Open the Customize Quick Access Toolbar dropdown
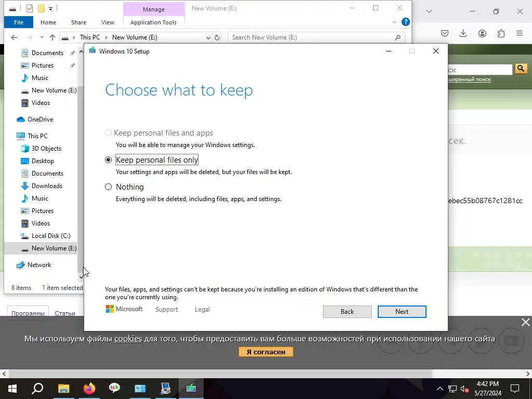The height and width of the screenshot is (399, 532). point(50,8)
